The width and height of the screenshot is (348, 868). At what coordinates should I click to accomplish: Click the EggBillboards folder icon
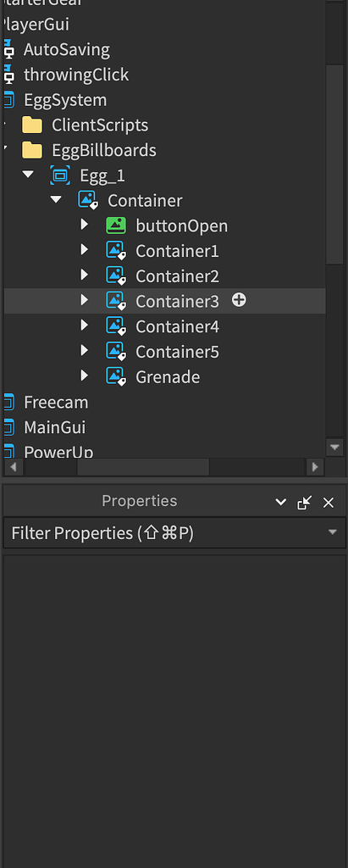pyautogui.click(x=32, y=150)
